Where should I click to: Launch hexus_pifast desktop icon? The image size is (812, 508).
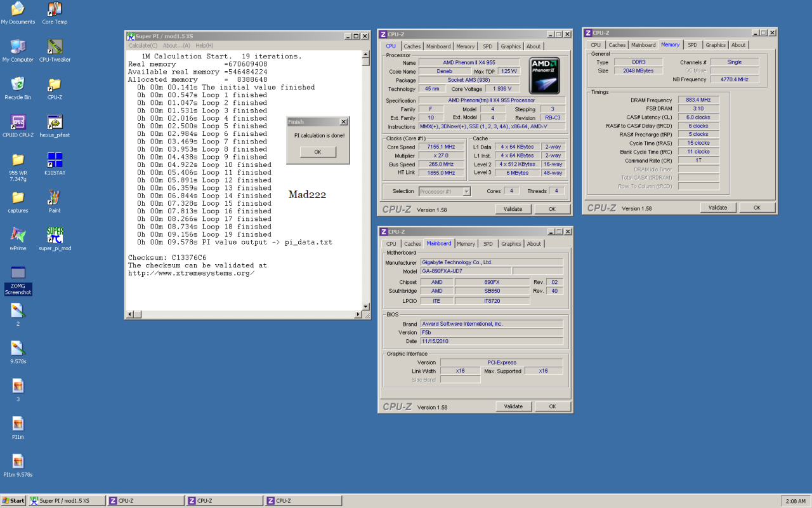point(55,126)
